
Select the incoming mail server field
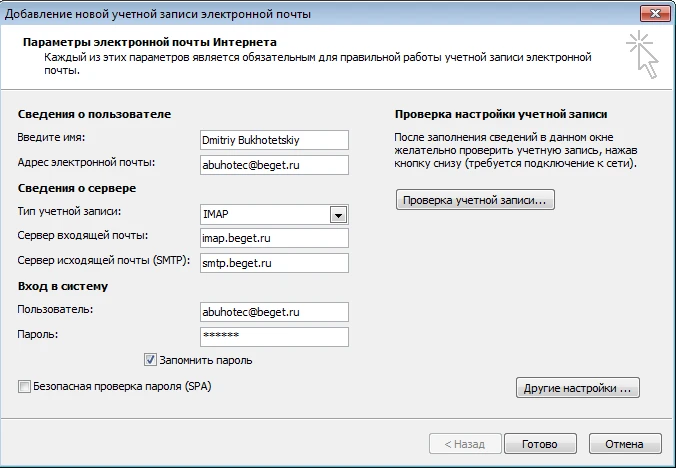coord(274,238)
